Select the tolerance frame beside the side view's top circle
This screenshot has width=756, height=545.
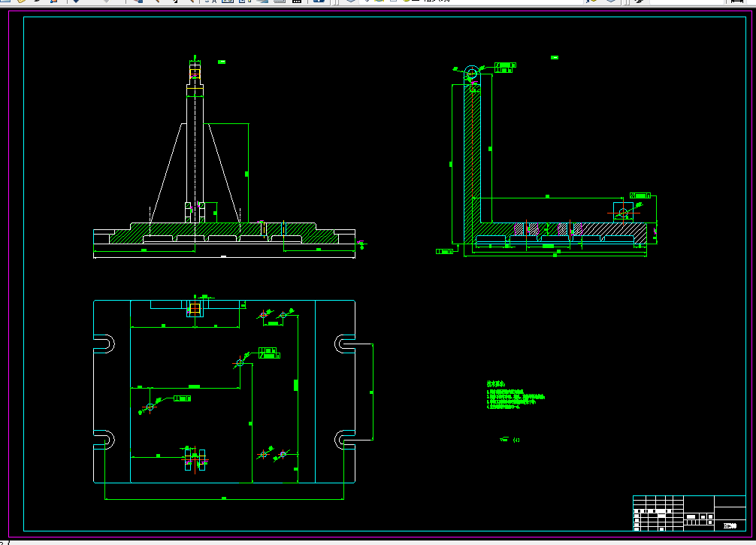pyautogui.click(x=505, y=68)
